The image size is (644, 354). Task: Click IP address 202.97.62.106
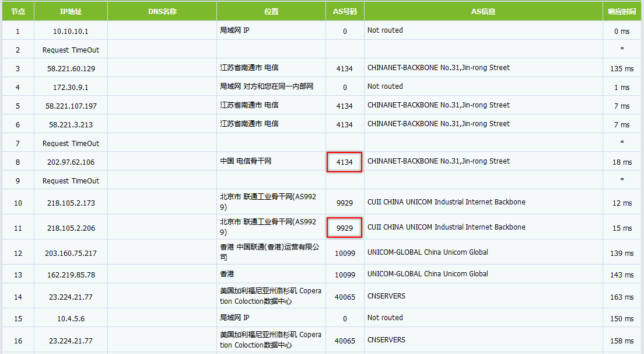point(71,162)
